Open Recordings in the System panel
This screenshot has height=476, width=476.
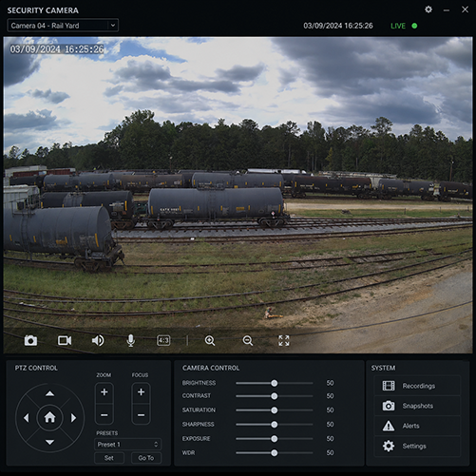[417, 386]
